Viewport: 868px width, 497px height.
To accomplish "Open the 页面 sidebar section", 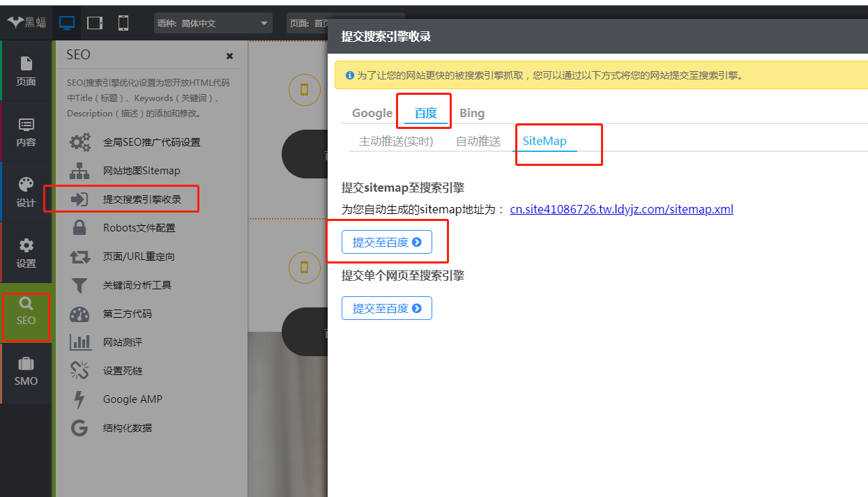I will pos(26,71).
